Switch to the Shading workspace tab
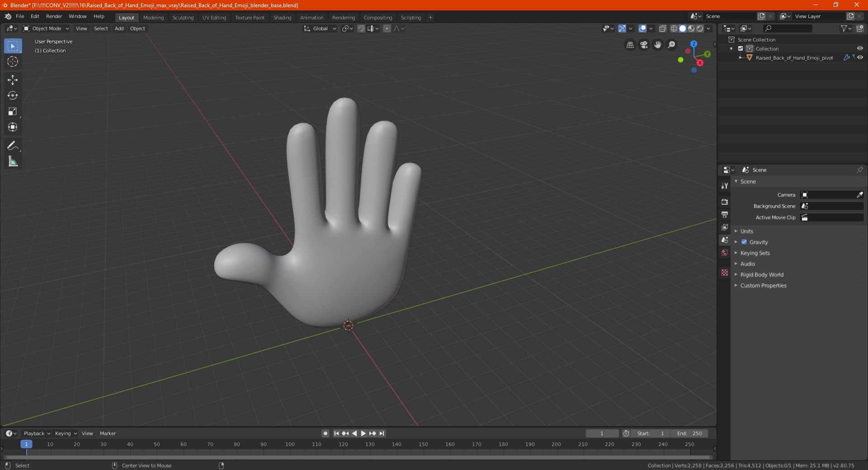 (x=282, y=18)
